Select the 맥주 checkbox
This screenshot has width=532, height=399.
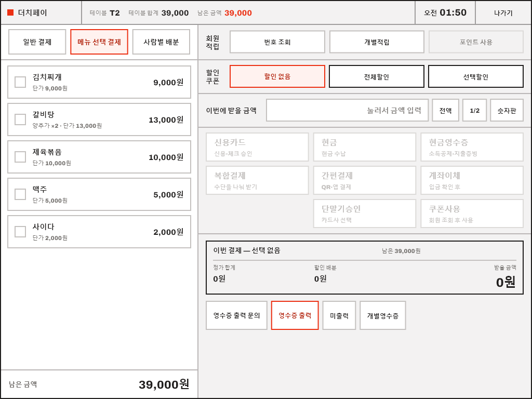pos(20,194)
